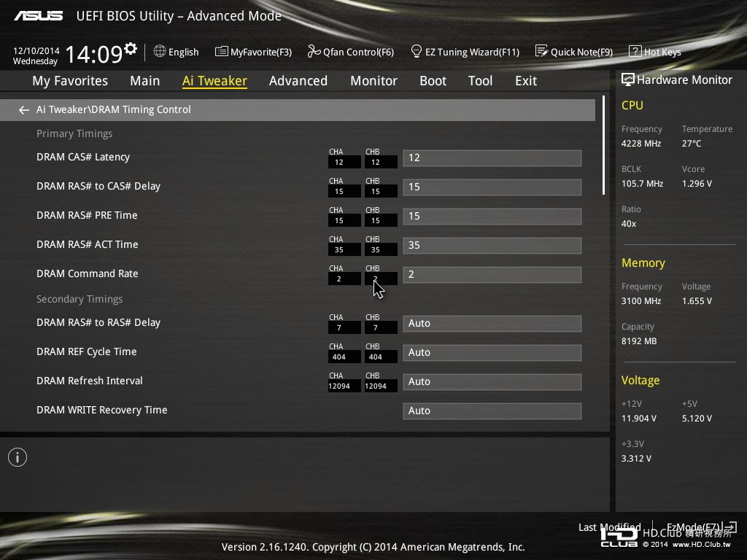Switch to the Boot tab
This screenshot has width=747, height=560.
click(x=433, y=81)
